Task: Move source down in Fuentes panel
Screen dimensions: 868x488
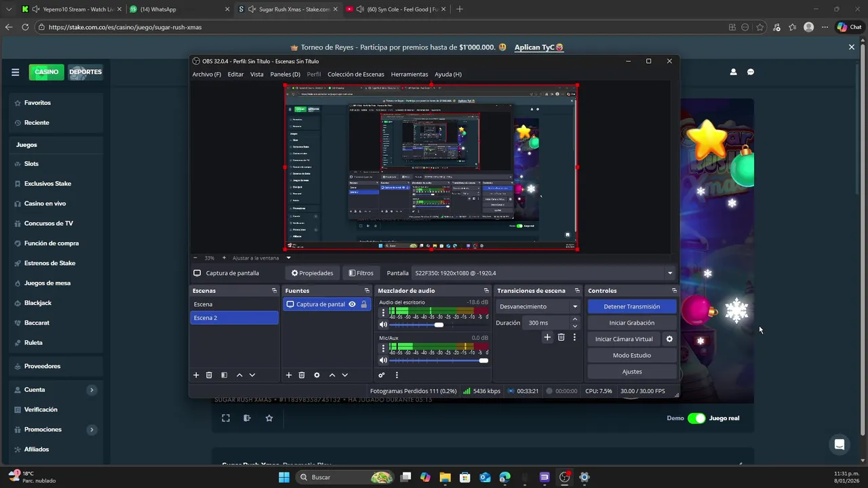Action: tap(344, 375)
